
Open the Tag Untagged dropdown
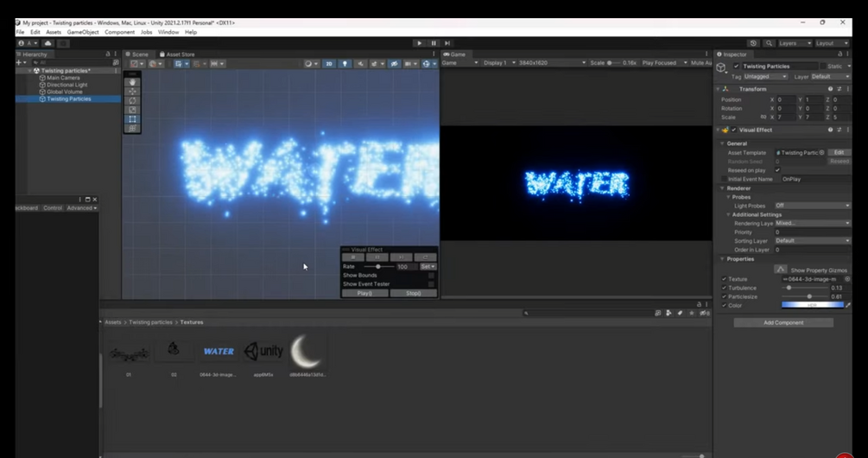pos(765,76)
